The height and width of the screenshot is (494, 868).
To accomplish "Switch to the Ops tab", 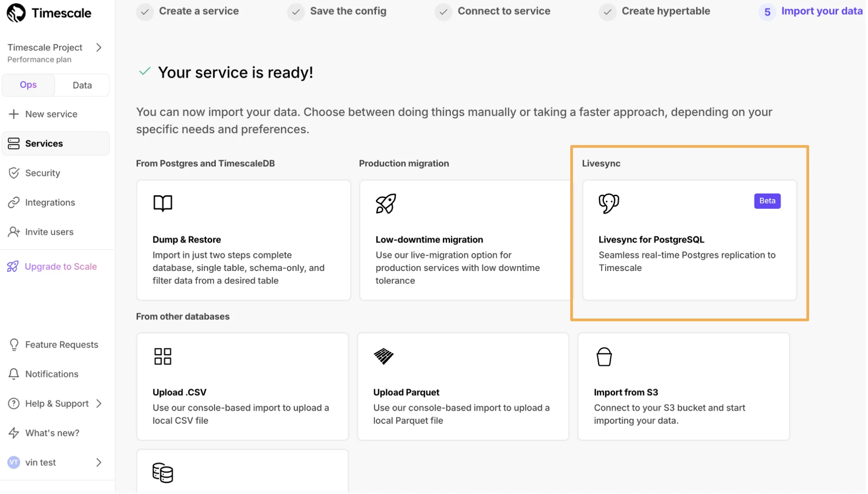I will coord(28,85).
